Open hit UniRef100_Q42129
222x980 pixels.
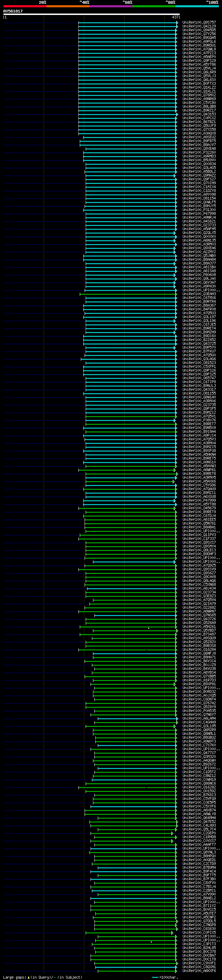click(x=199, y=26)
